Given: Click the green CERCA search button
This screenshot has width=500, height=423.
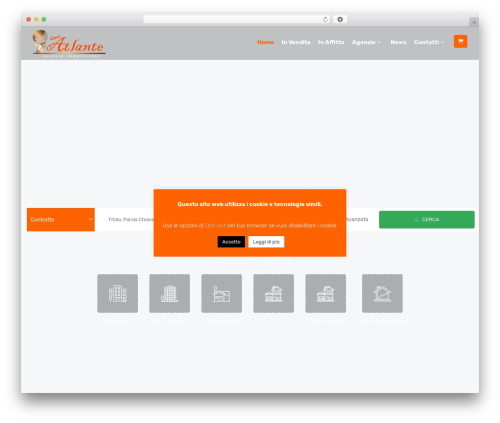Looking at the screenshot, I should [x=427, y=220].
